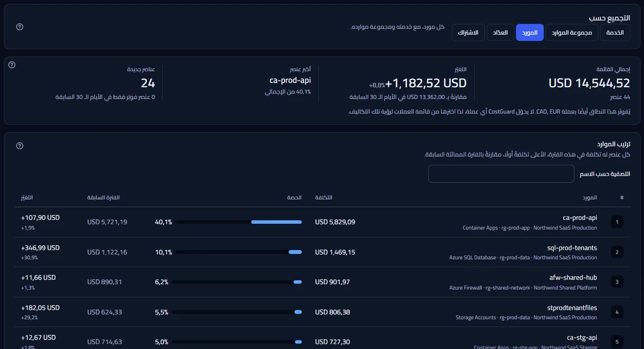This screenshot has width=644, height=349.
Task: Click rank badge 1 in the table
Action: 617,222
